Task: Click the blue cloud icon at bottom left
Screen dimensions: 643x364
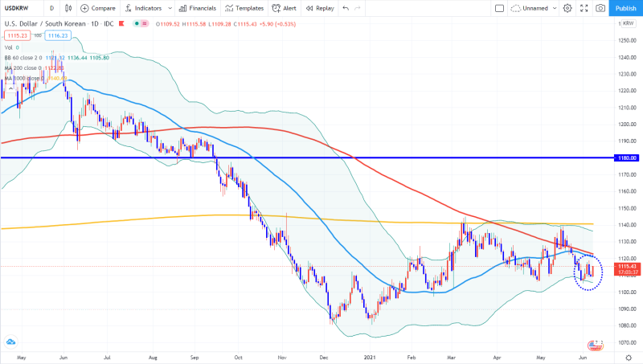Action: coord(10,341)
